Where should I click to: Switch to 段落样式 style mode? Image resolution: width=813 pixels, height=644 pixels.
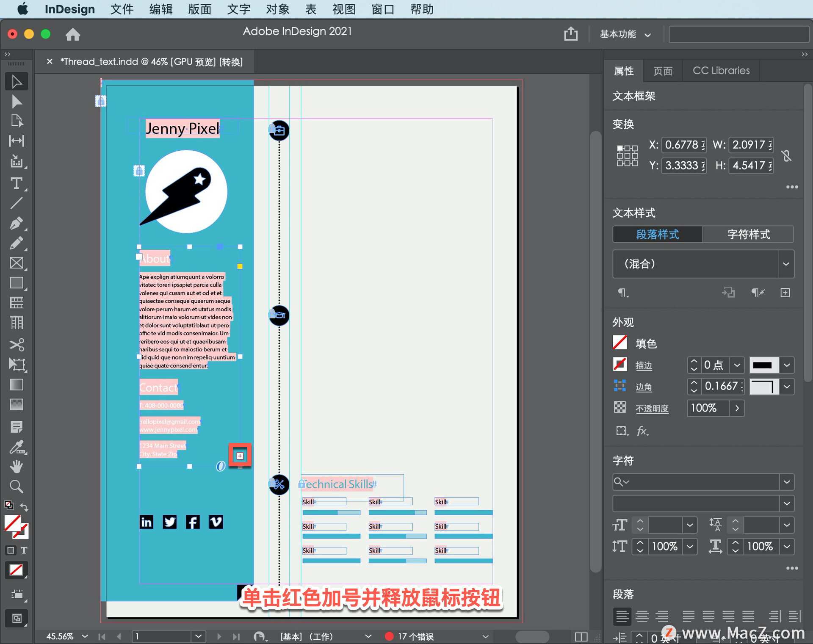[658, 234]
